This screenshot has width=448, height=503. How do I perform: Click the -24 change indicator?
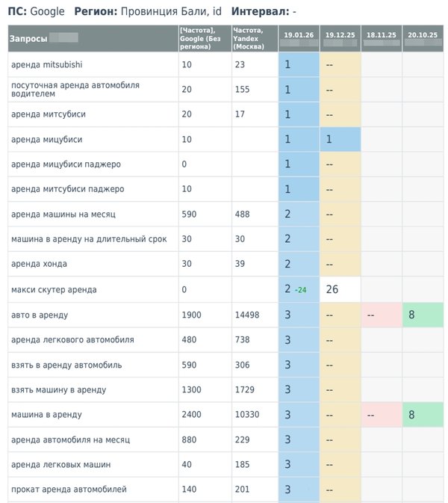tap(301, 290)
